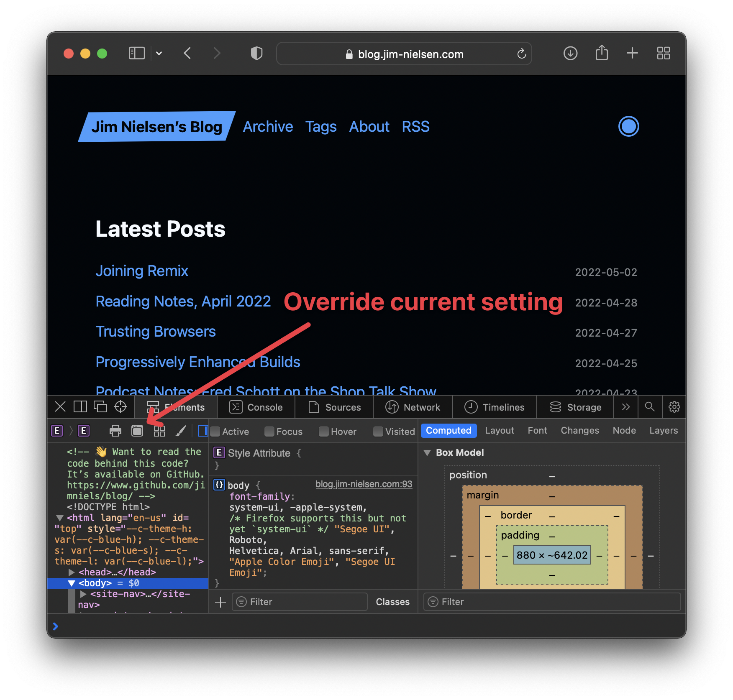
Task: Go back with the browser back arrow
Action: pos(187,53)
